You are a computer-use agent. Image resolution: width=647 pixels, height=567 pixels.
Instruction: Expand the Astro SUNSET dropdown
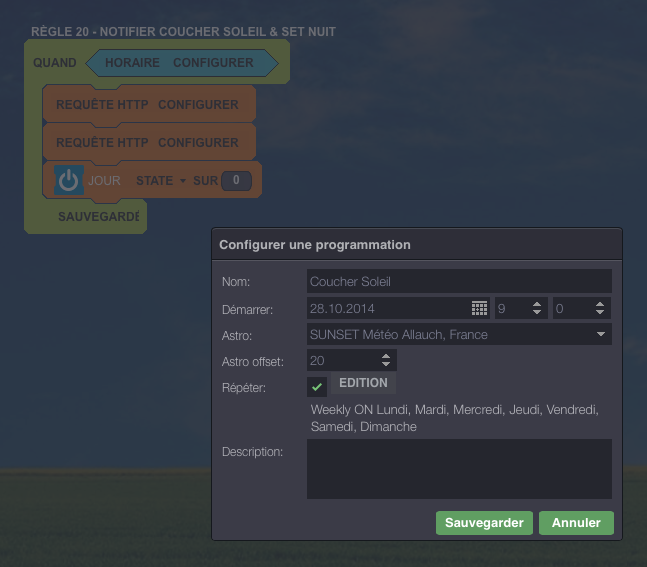[x=601, y=335]
